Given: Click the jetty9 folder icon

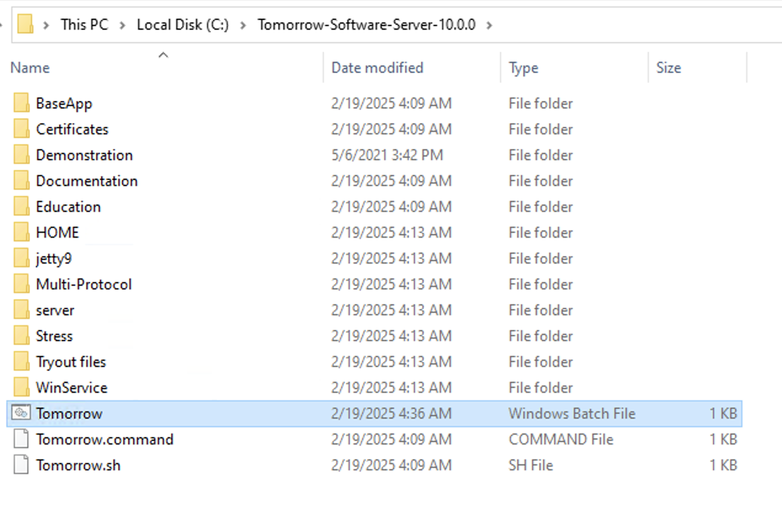Looking at the screenshot, I should (21, 259).
